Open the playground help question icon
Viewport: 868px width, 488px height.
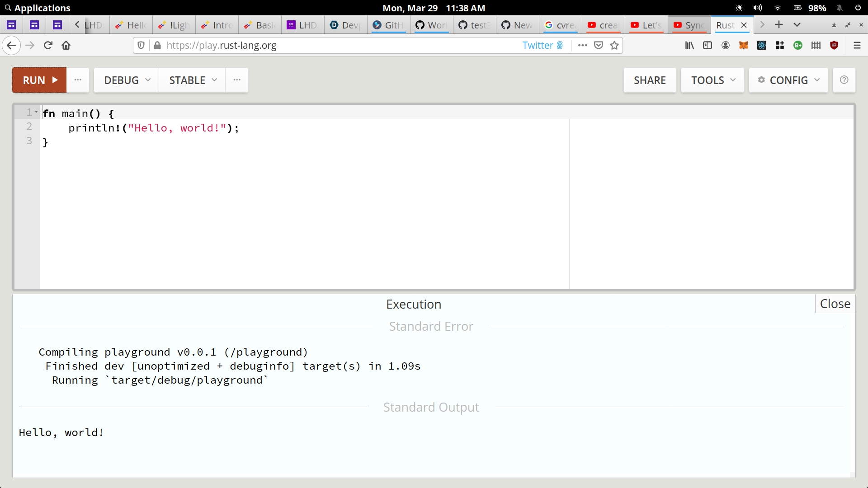844,80
